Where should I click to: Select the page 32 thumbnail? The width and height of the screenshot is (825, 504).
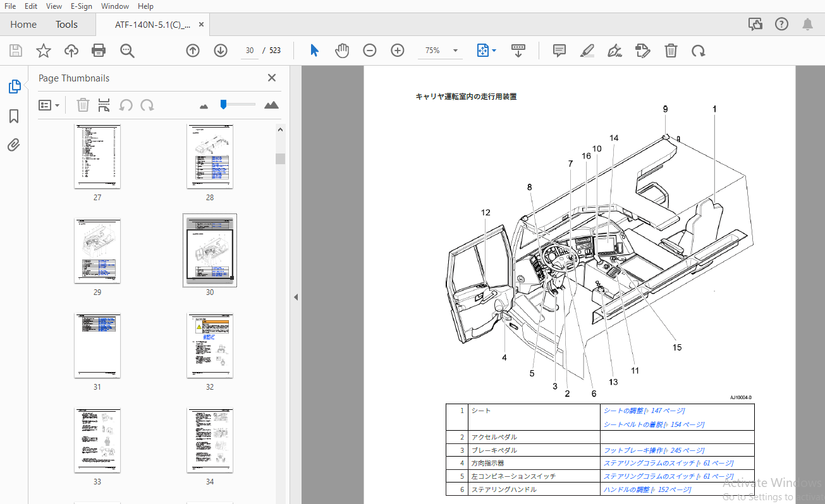[210, 346]
